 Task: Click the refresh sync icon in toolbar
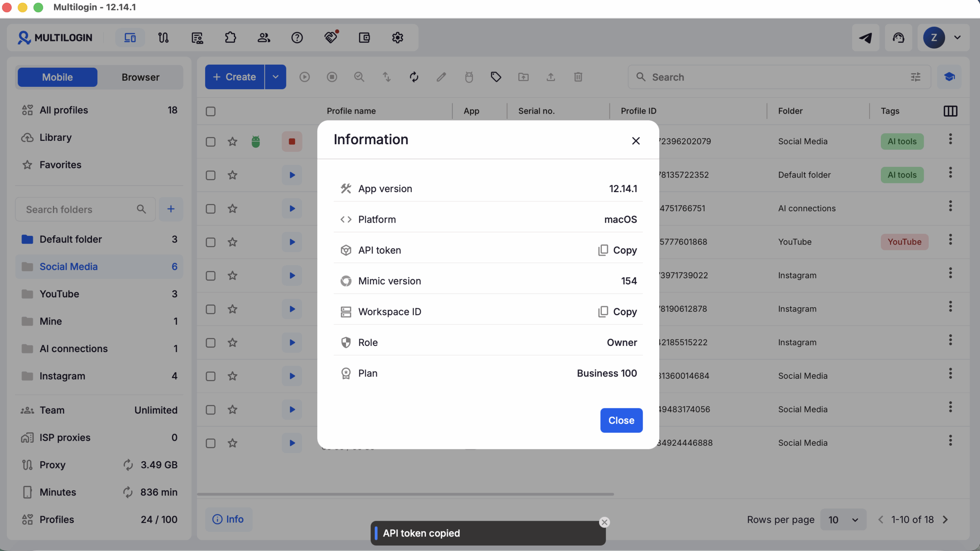(x=414, y=77)
